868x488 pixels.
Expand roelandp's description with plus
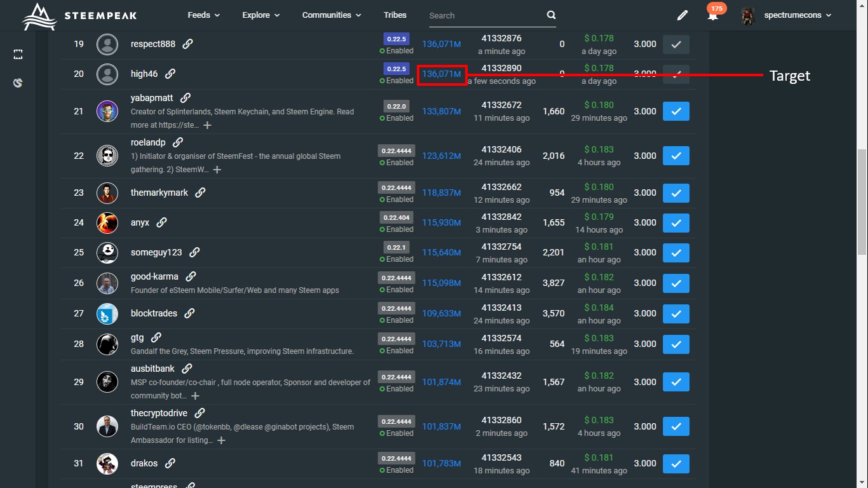pyautogui.click(x=217, y=170)
